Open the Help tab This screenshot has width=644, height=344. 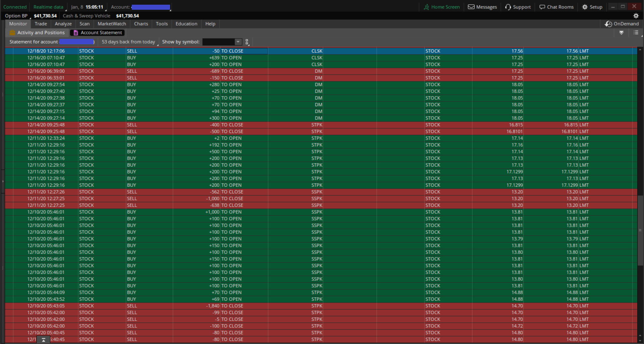coord(210,24)
